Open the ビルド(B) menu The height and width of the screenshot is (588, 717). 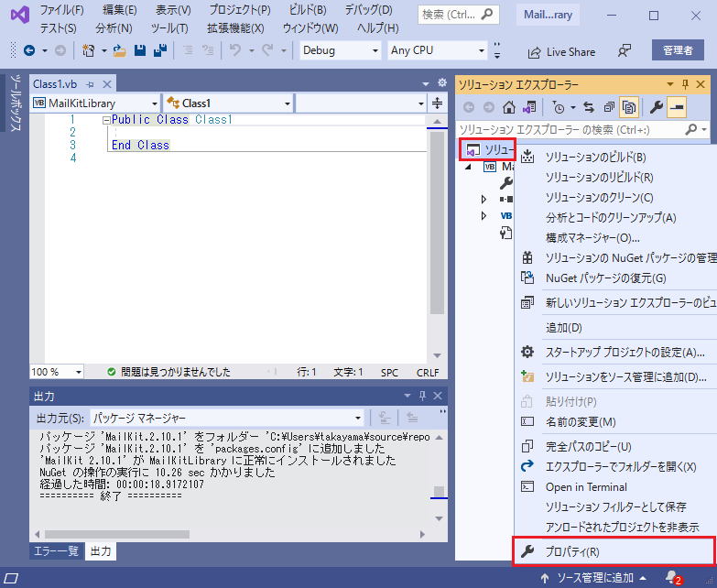tap(308, 10)
